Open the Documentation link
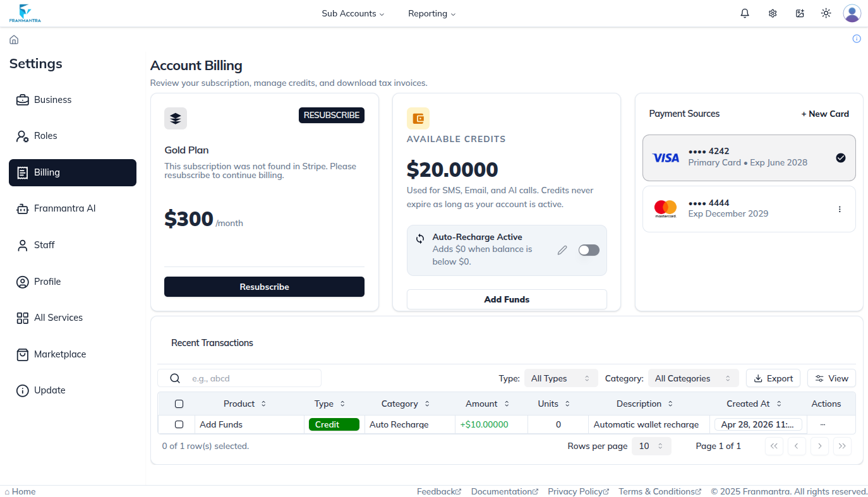This screenshot has width=868, height=497. point(505,491)
